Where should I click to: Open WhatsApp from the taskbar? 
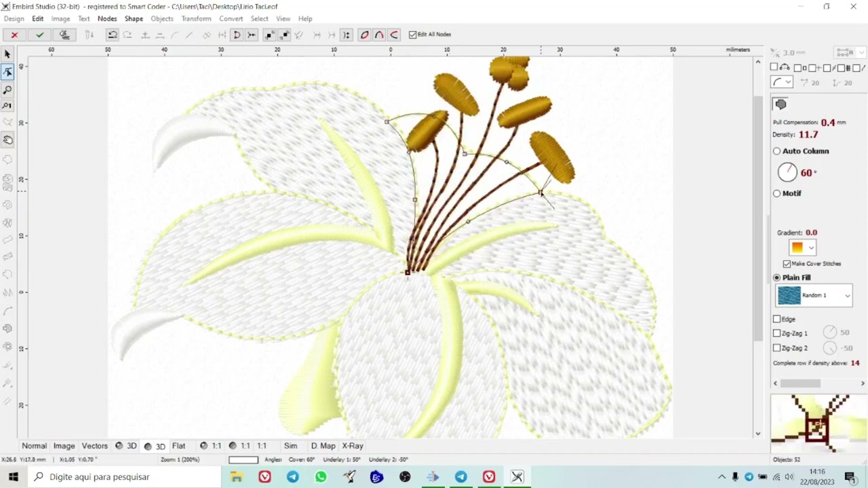pos(321,477)
